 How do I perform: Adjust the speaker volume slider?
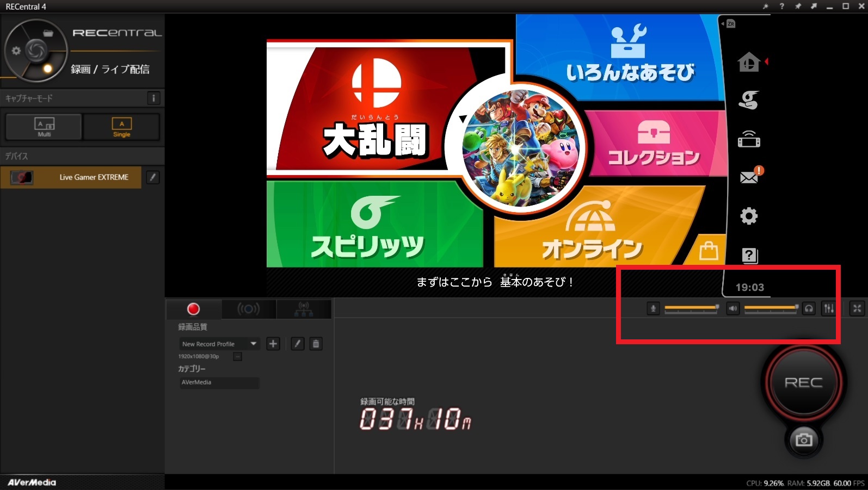tap(771, 308)
